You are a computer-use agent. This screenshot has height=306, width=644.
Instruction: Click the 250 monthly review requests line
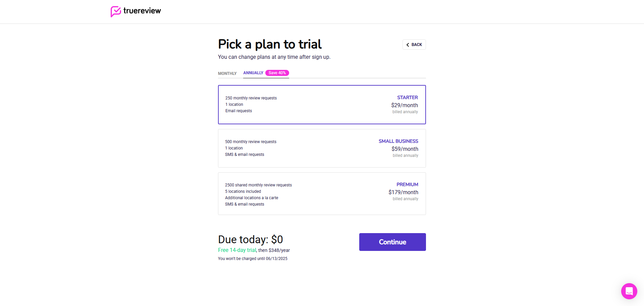[x=251, y=98]
